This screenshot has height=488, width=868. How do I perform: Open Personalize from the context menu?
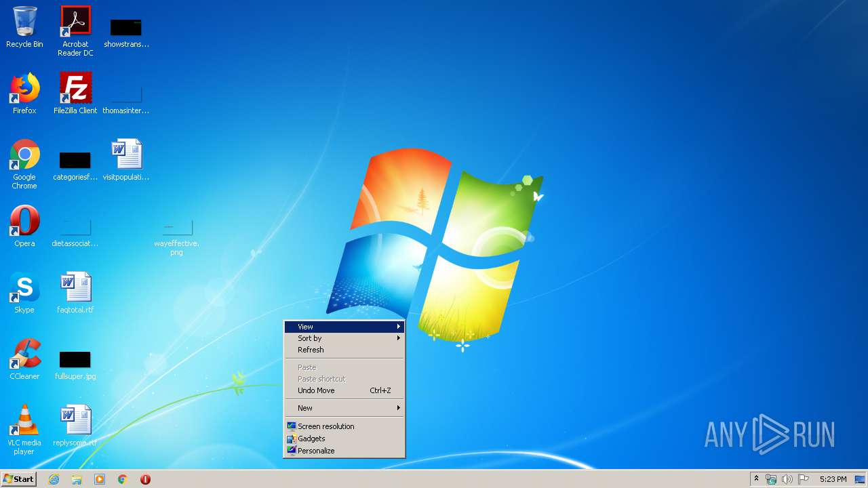coord(344,451)
